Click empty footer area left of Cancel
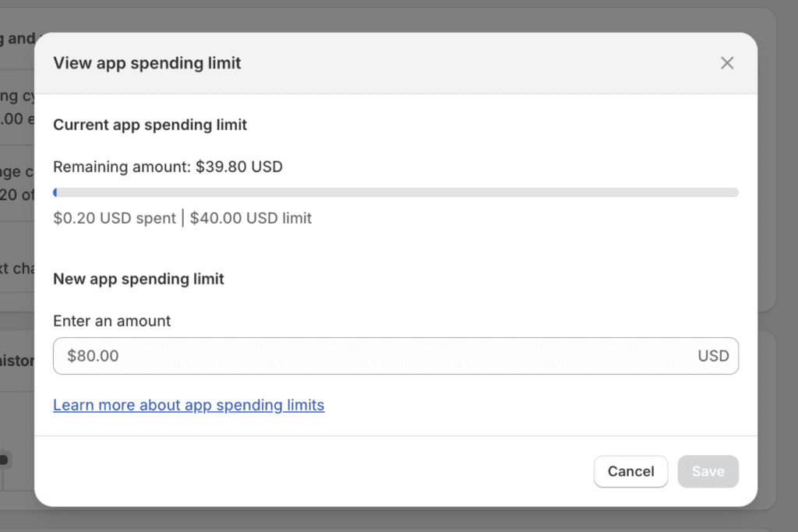 (312, 471)
